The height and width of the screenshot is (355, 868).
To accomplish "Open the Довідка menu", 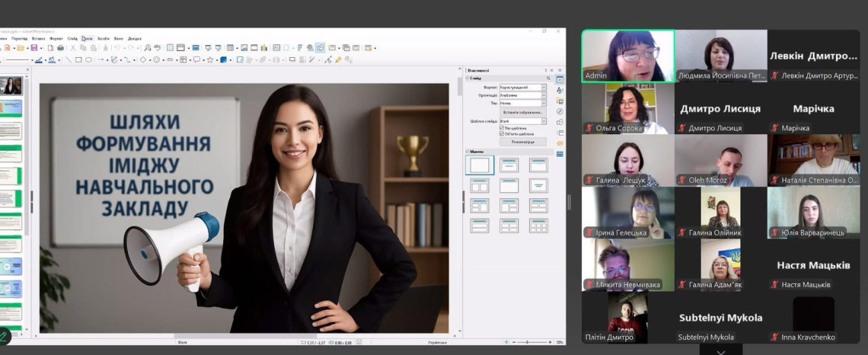I will (x=135, y=39).
